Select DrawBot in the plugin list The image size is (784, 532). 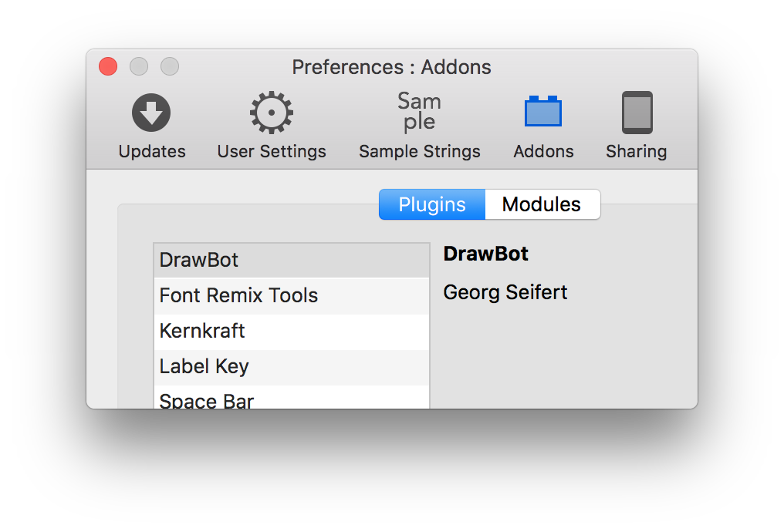click(291, 260)
